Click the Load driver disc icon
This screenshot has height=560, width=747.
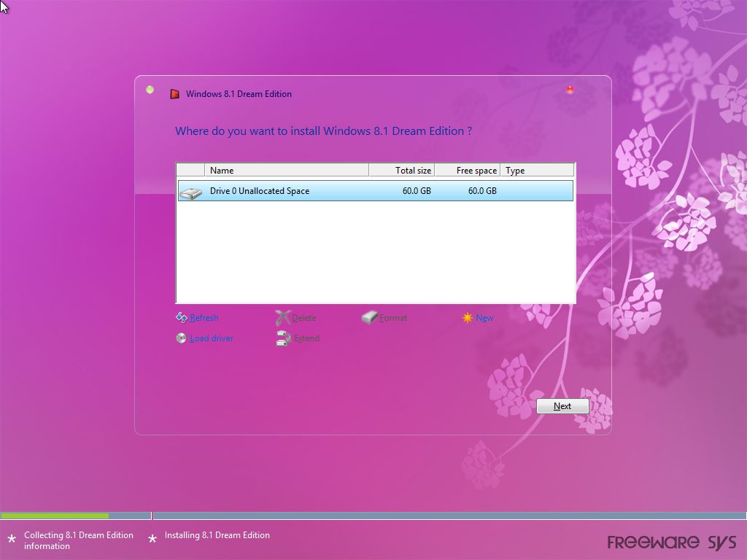click(x=181, y=338)
